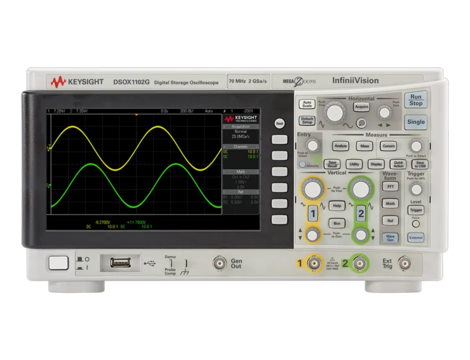Click the small blue Intensity button
Screen dimensions: 470x360
(302, 164)
